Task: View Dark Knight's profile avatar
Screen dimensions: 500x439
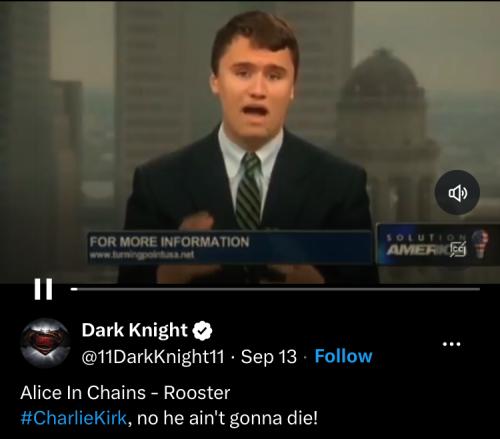Action: click(46, 343)
